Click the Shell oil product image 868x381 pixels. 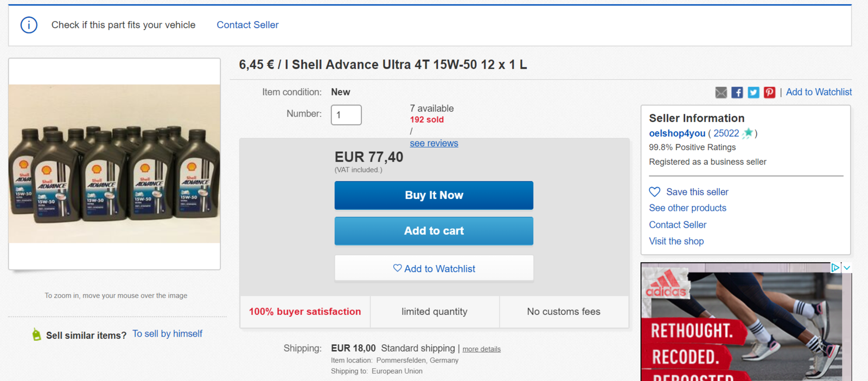pos(114,164)
